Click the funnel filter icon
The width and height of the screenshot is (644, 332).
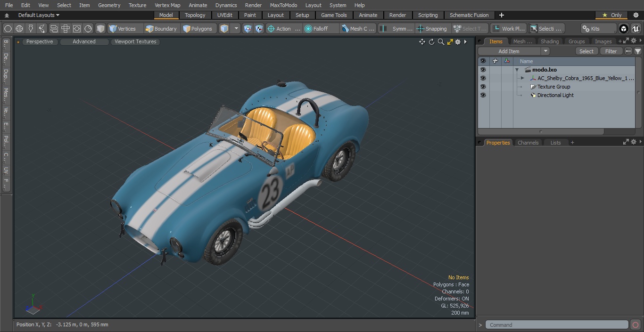click(x=637, y=51)
